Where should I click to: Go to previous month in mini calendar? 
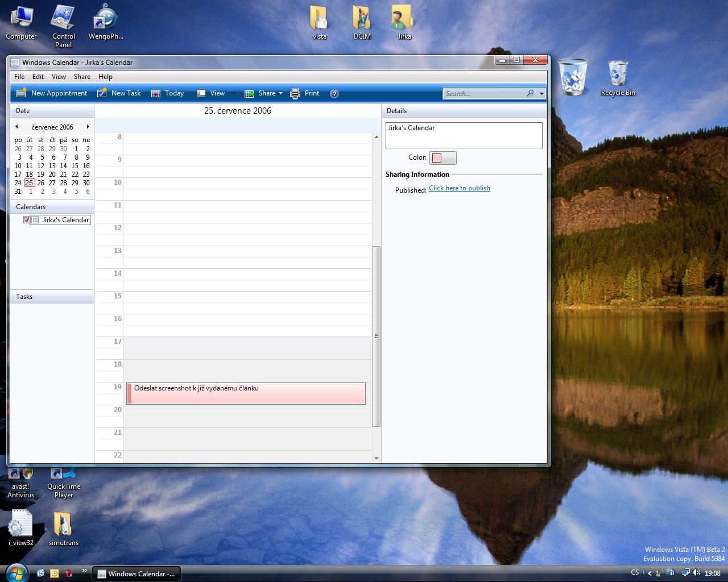click(16, 127)
